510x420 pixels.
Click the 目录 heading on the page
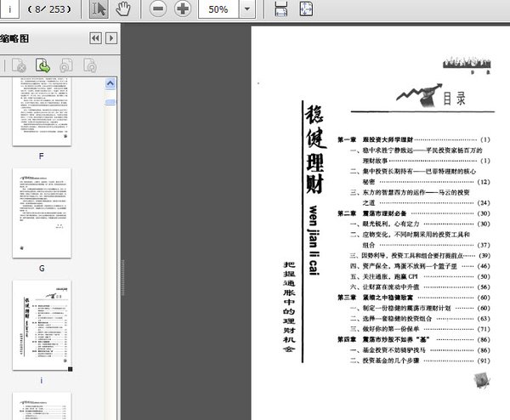pyautogui.click(x=455, y=99)
